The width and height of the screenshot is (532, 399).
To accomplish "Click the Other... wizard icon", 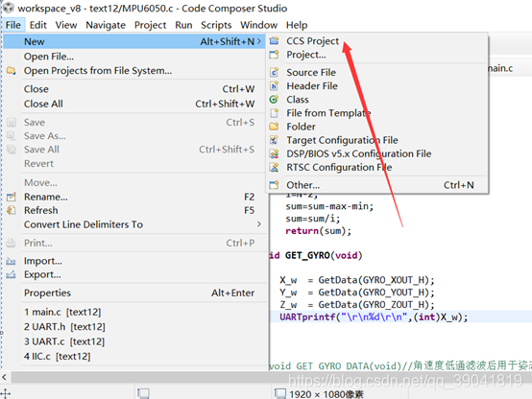I will pyautogui.click(x=274, y=185).
